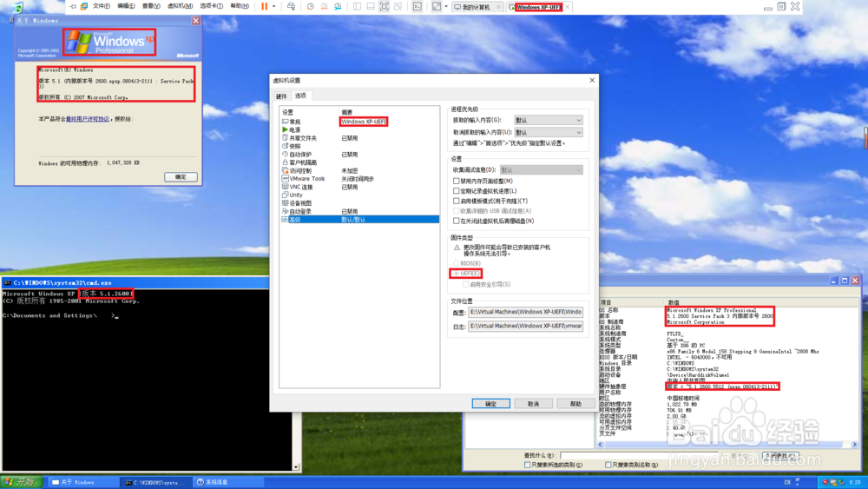Screen dimensions: 868x489
Task: Click the 日志 log file path field
Action: [525, 327]
